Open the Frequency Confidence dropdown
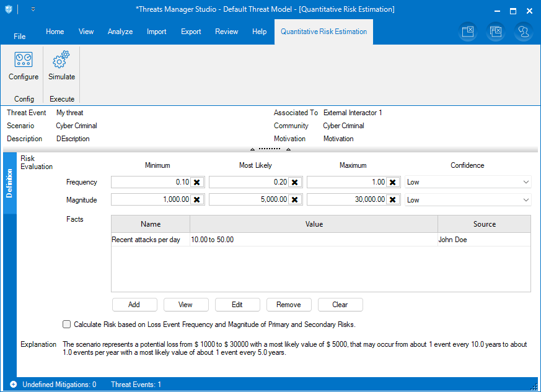 point(526,182)
